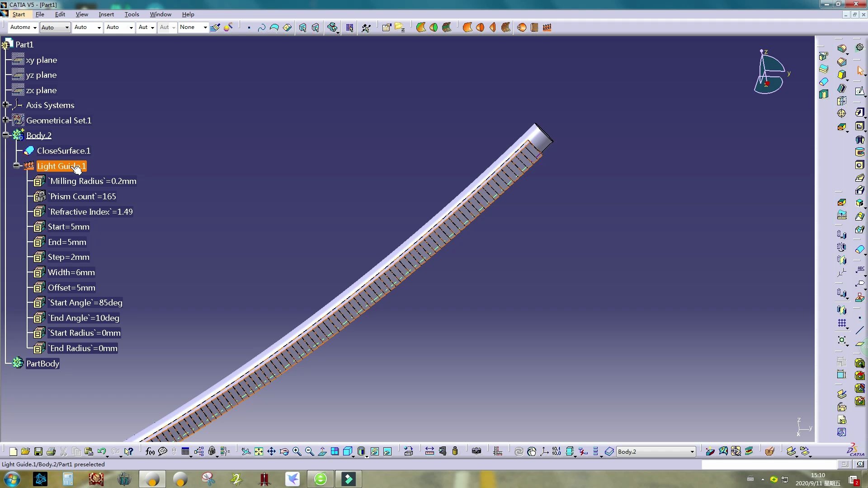This screenshot has height=488, width=868.
Task: Click the Windows Start orb on taskbar
Action: [x=12, y=479]
